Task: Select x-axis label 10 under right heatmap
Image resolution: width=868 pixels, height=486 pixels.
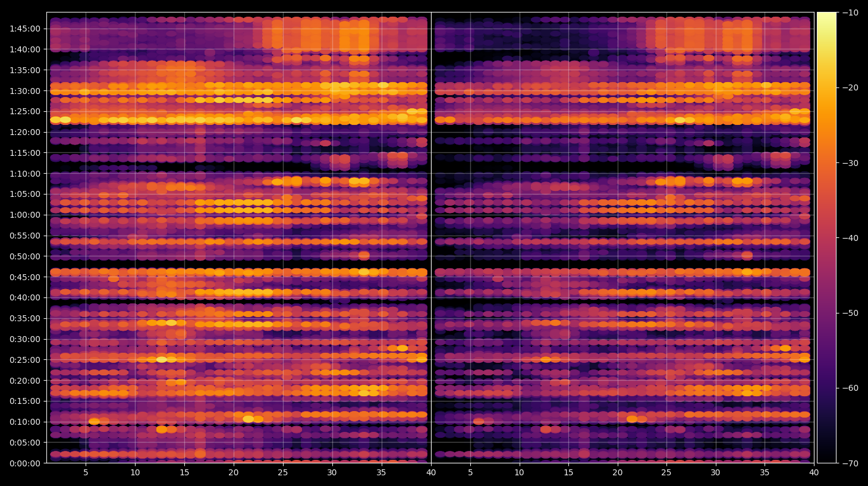Action: 519,473
